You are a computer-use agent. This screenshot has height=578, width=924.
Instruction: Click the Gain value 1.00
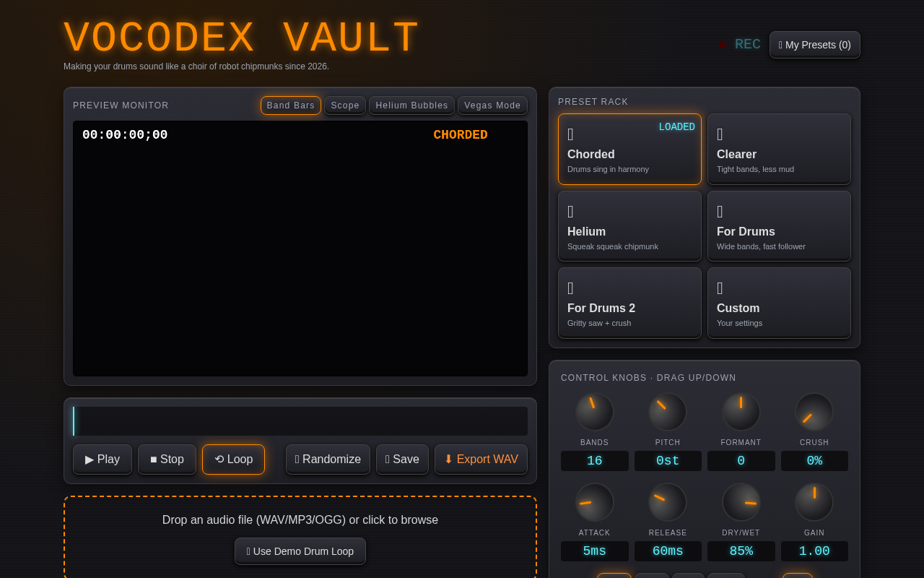(814, 551)
